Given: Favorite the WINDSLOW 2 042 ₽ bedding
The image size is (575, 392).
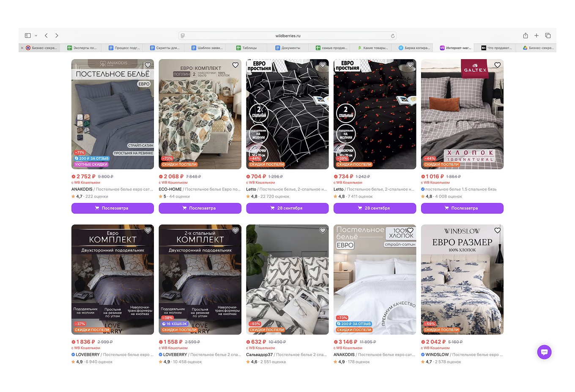Looking at the screenshot, I should (x=498, y=230).
